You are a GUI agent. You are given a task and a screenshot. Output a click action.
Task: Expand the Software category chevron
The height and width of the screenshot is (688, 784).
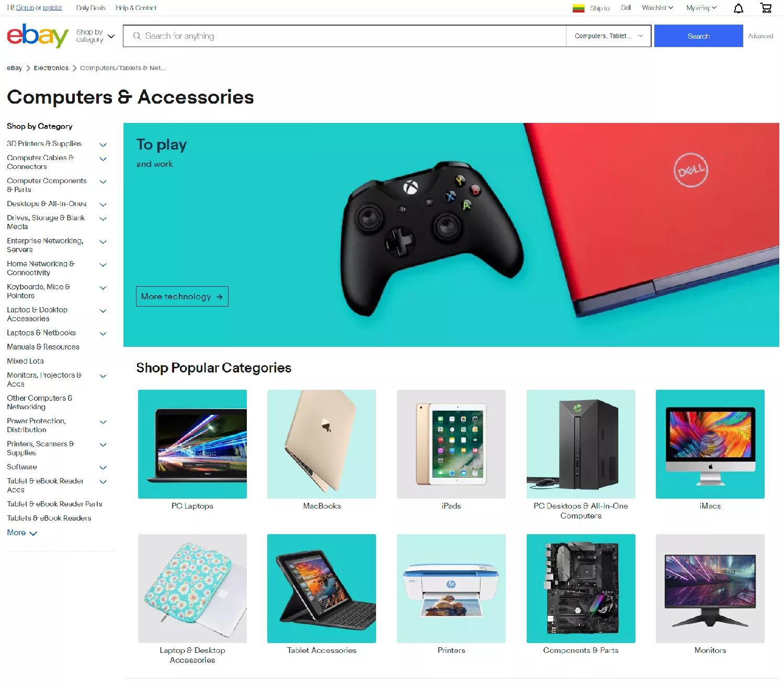(x=103, y=468)
